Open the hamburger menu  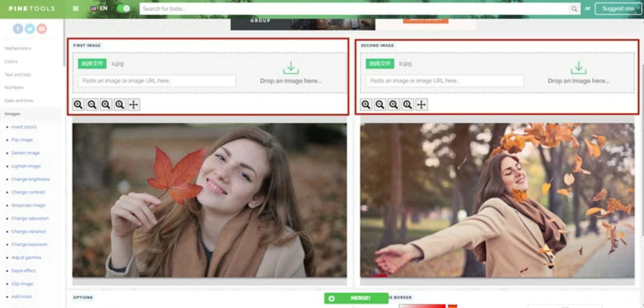(75, 9)
